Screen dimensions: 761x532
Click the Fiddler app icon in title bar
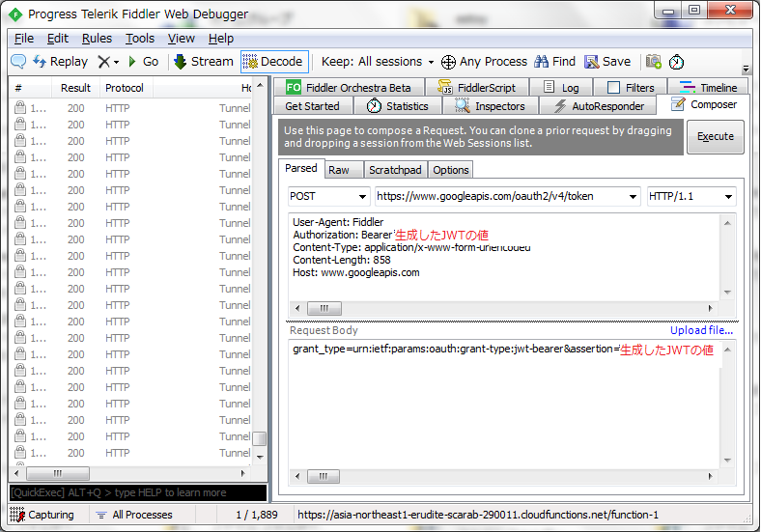(15, 14)
